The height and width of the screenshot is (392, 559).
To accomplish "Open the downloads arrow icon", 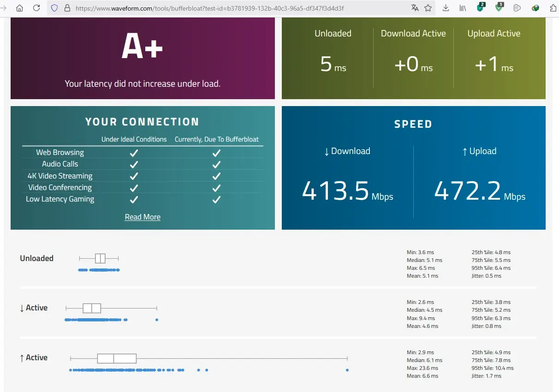I will pyautogui.click(x=446, y=8).
